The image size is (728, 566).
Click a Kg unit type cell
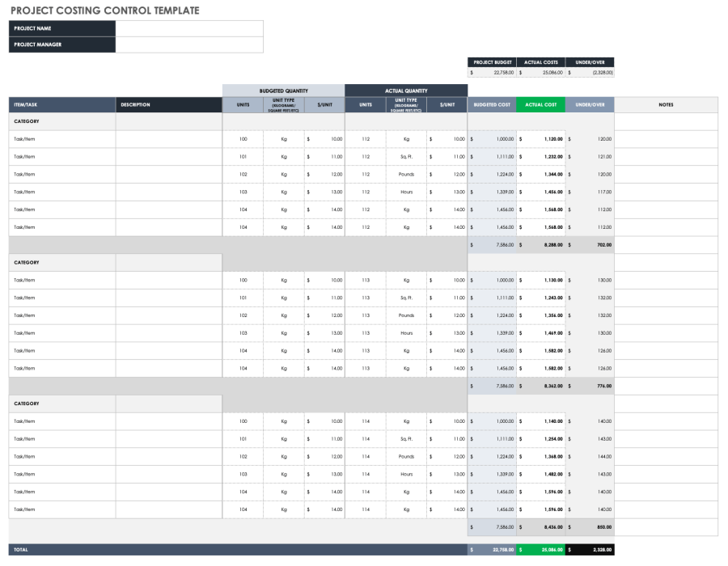tap(282, 139)
